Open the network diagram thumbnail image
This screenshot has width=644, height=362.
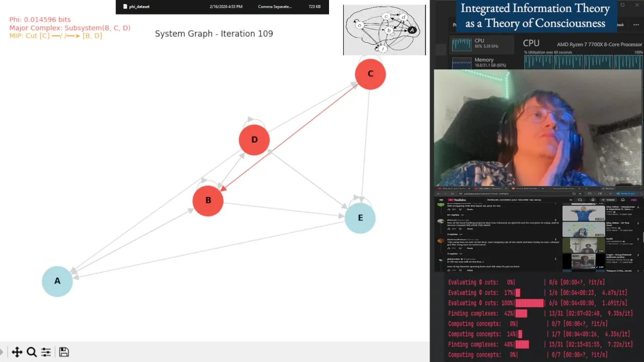(x=384, y=30)
